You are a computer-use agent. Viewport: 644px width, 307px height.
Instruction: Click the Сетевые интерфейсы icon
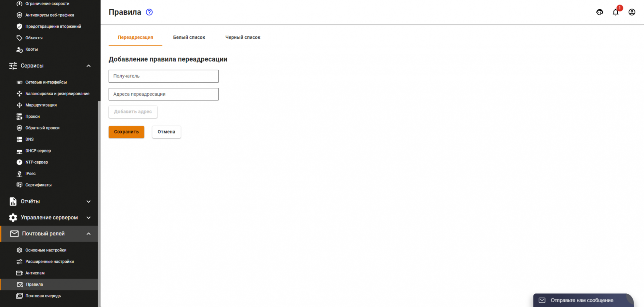[19, 82]
